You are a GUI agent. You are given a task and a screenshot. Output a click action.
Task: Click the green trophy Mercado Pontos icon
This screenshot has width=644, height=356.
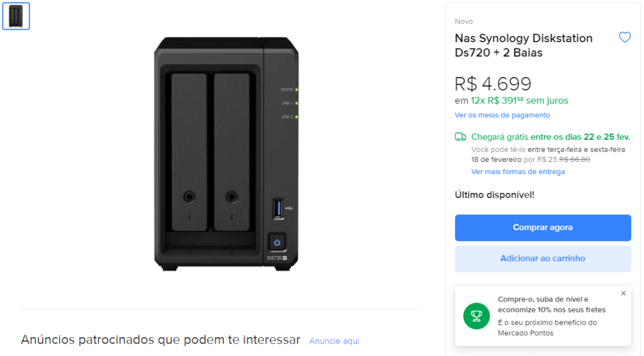point(477,316)
